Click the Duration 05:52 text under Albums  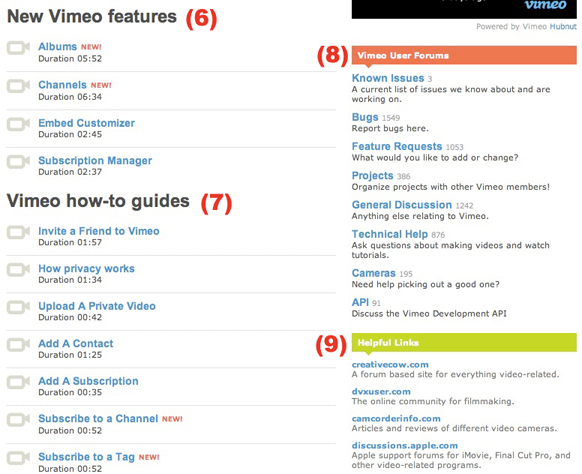pyautogui.click(x=70, y=59)
